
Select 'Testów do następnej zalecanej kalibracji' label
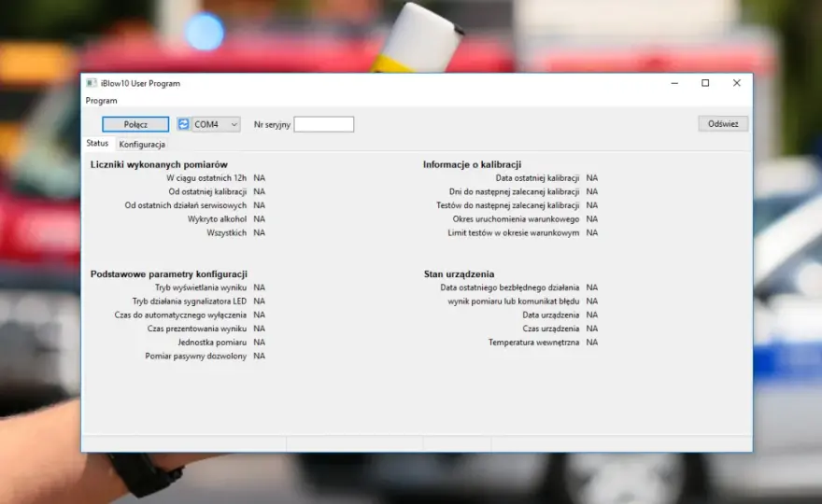[508, 205]
